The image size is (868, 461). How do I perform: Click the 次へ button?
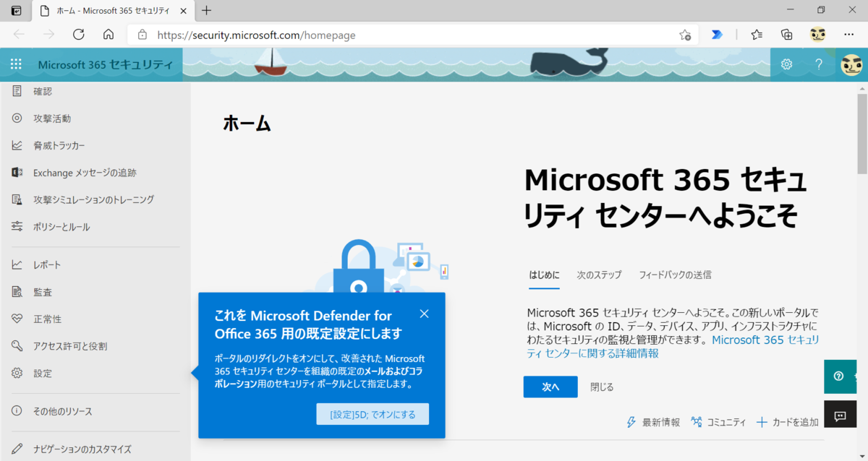pyautogui.click(x=550, y=387)
